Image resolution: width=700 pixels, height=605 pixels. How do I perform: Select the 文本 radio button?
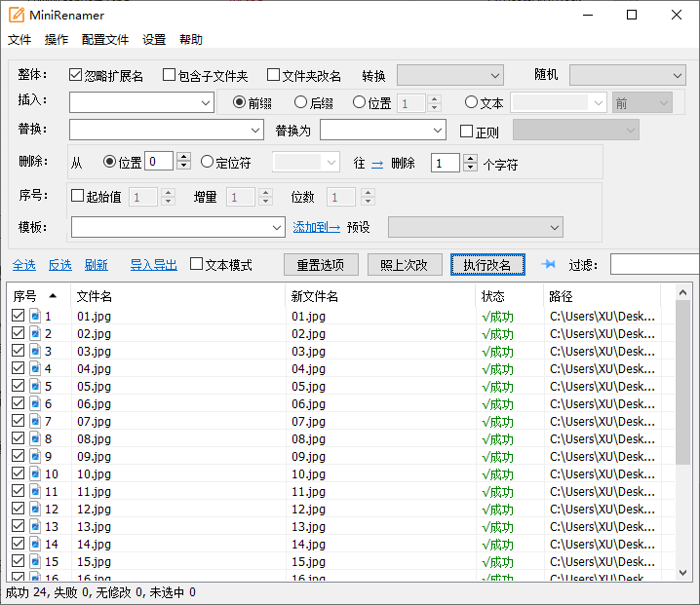tap(471, 102)
